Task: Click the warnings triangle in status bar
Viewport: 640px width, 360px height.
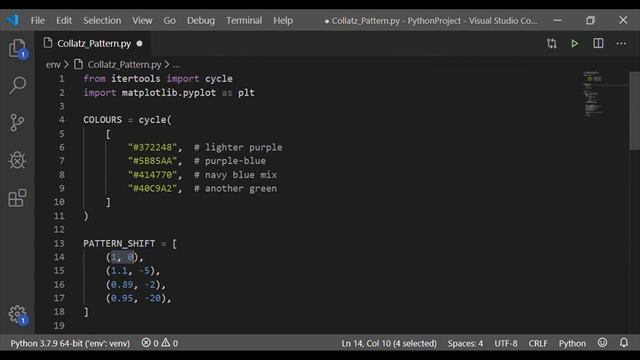Action: [x=165, y=343]
